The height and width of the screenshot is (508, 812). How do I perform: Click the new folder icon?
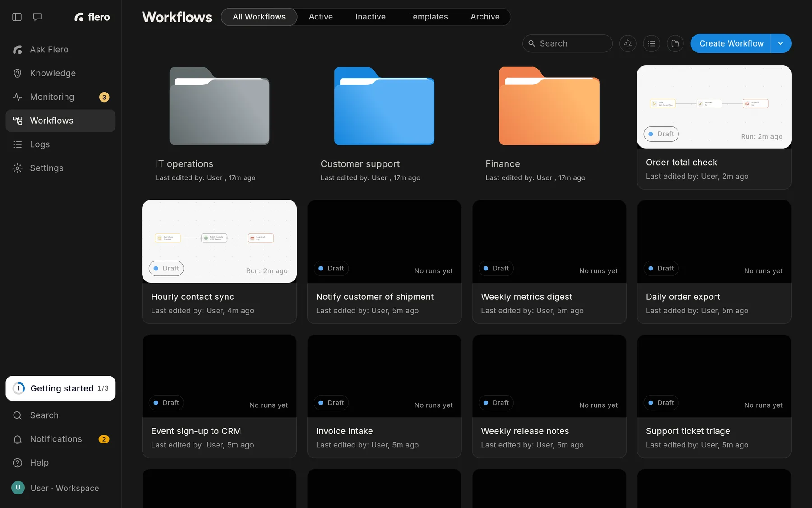click(x=675, y=43)
